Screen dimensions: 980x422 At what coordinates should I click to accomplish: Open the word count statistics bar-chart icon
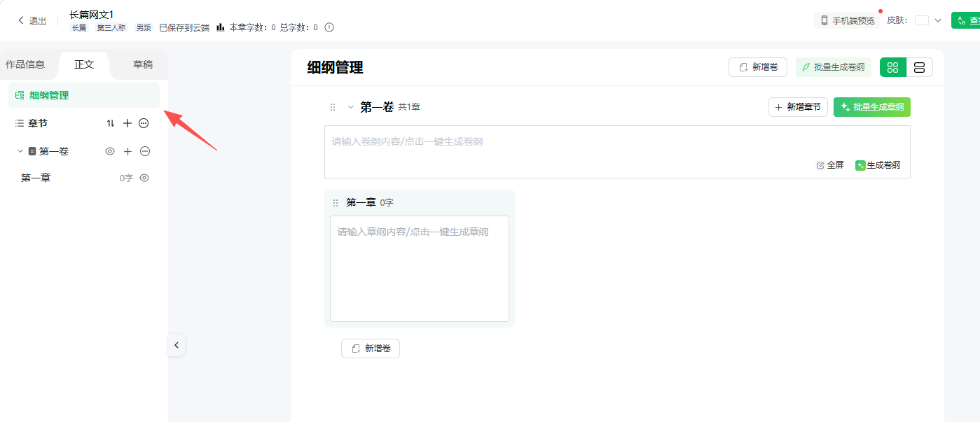tap(221, 27)
